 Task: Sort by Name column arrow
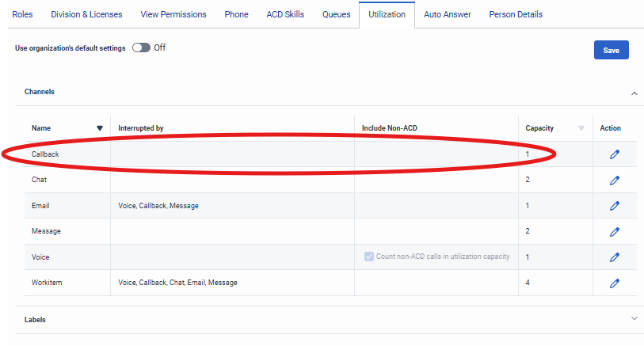[x=99, y=128]
